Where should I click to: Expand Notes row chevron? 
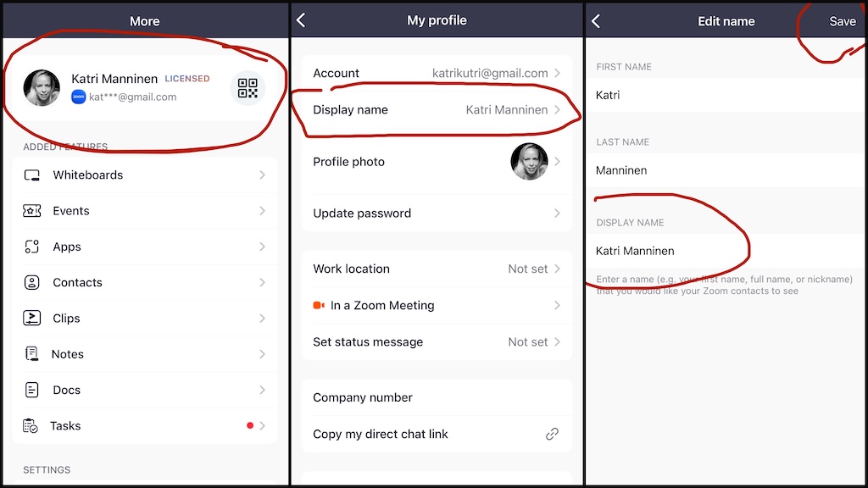tap(263, 354)
